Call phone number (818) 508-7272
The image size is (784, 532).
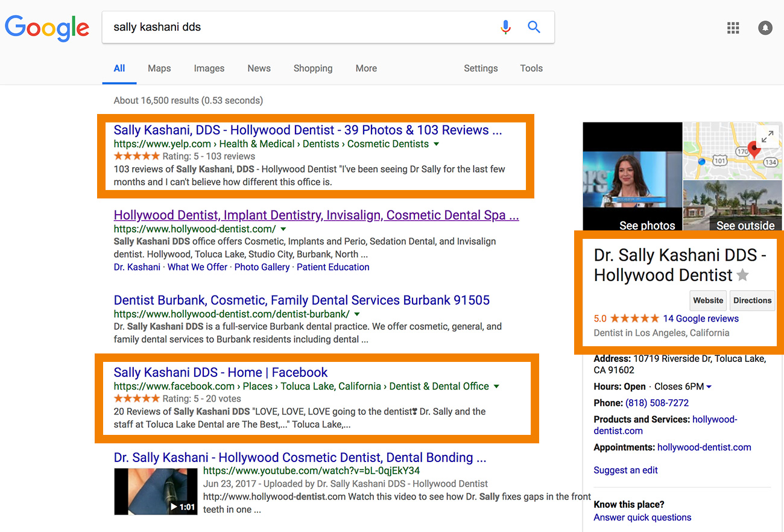[657, 403]
